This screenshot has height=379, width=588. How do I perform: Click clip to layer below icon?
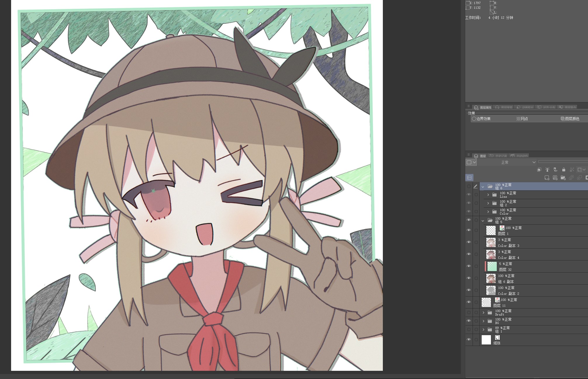[x=539, y=170]
